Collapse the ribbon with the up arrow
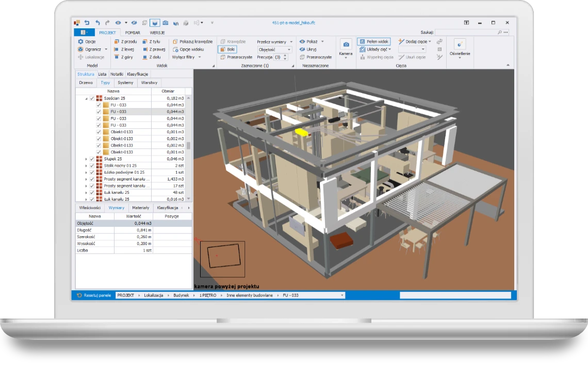Screen dimensions: 588x366 tap(508, 65)
